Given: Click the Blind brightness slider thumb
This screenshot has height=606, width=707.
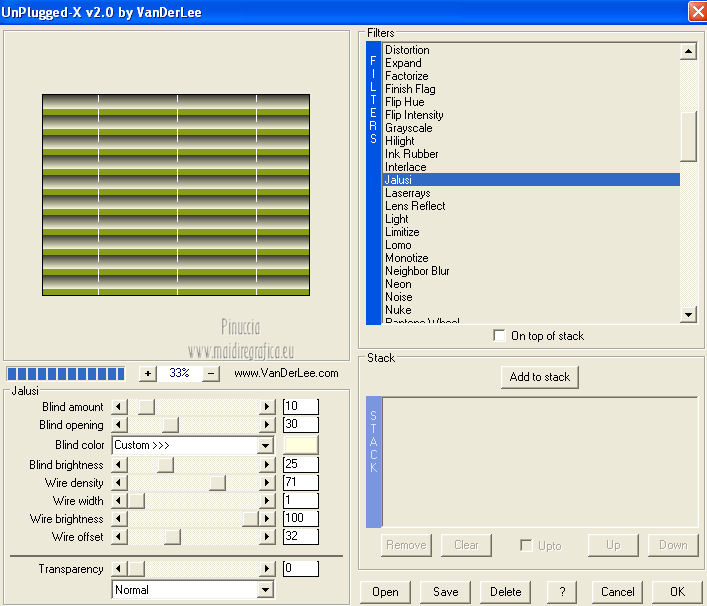Looking at the screenshot, I should tap(165, 464).
